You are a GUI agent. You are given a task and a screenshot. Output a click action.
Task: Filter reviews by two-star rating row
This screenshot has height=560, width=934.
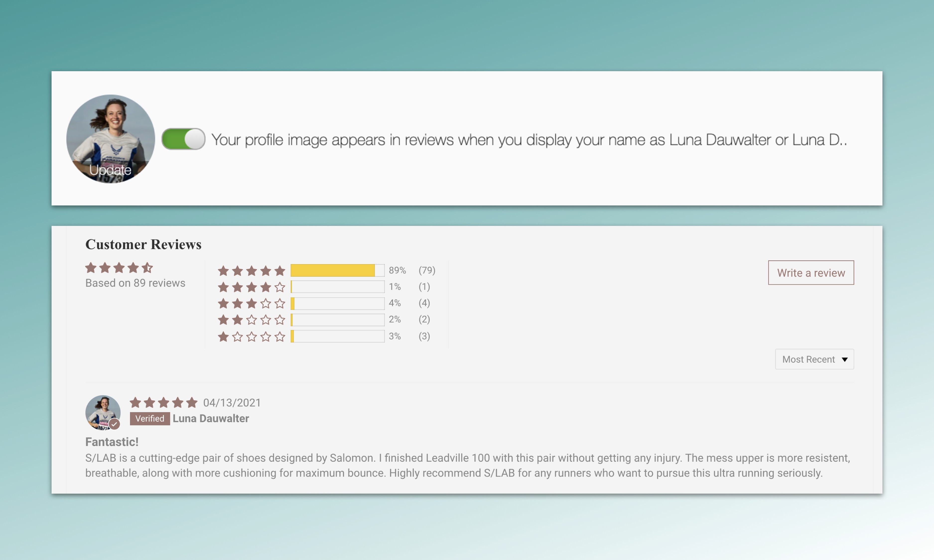click(251, 320)
